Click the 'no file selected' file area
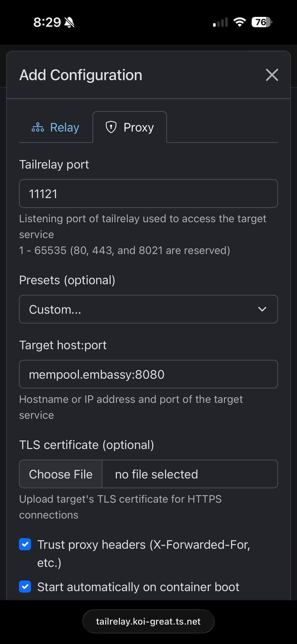Viewport: 297px width, 644px height. coord(190,474)
